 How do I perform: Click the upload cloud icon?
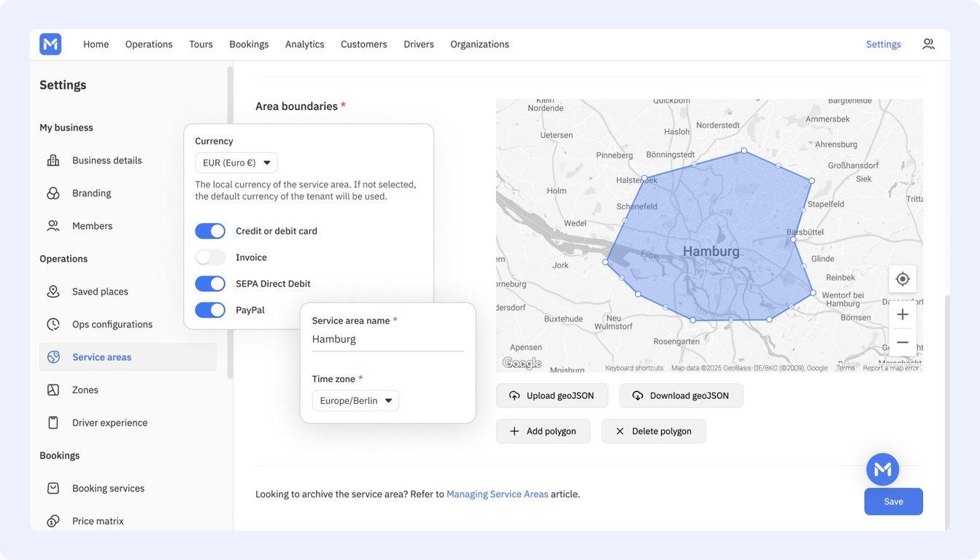point(514,396)
